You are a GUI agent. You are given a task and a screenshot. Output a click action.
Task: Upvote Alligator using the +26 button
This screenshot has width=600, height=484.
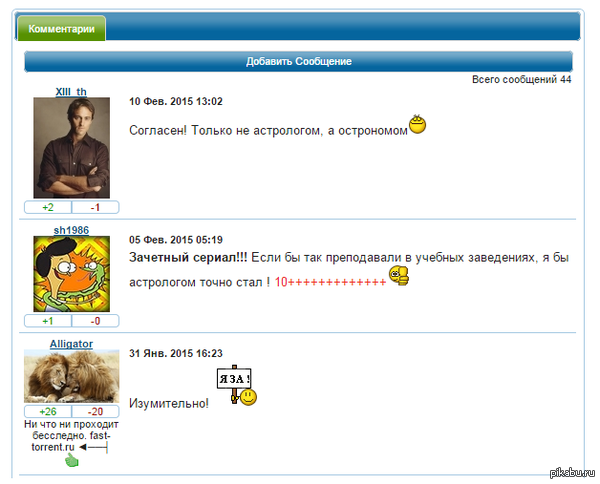coord(48,412)
